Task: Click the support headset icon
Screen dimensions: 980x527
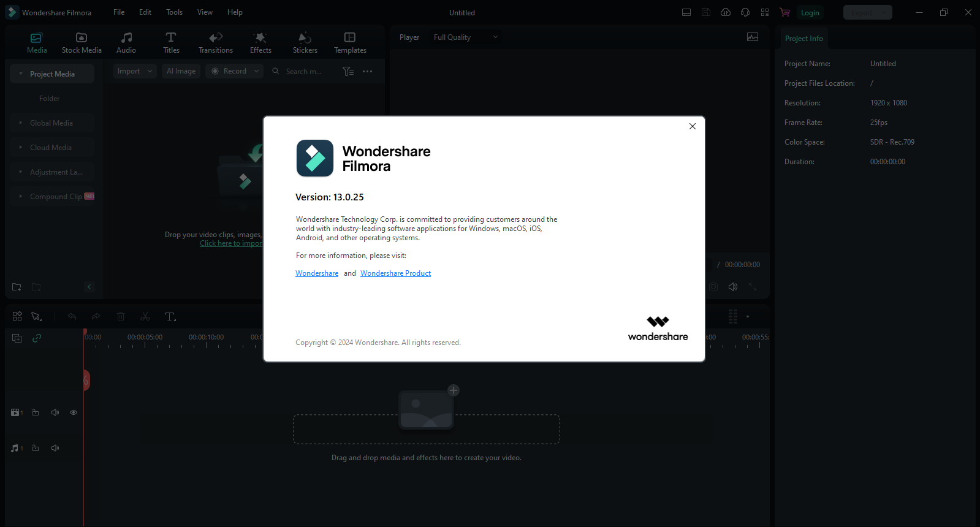Action: click(745, 12)
